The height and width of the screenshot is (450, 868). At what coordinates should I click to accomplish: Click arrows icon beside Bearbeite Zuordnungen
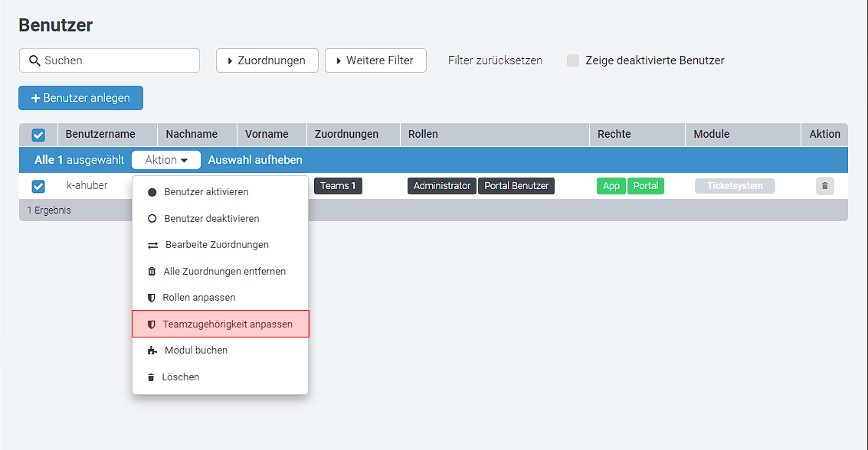[152, 246]
